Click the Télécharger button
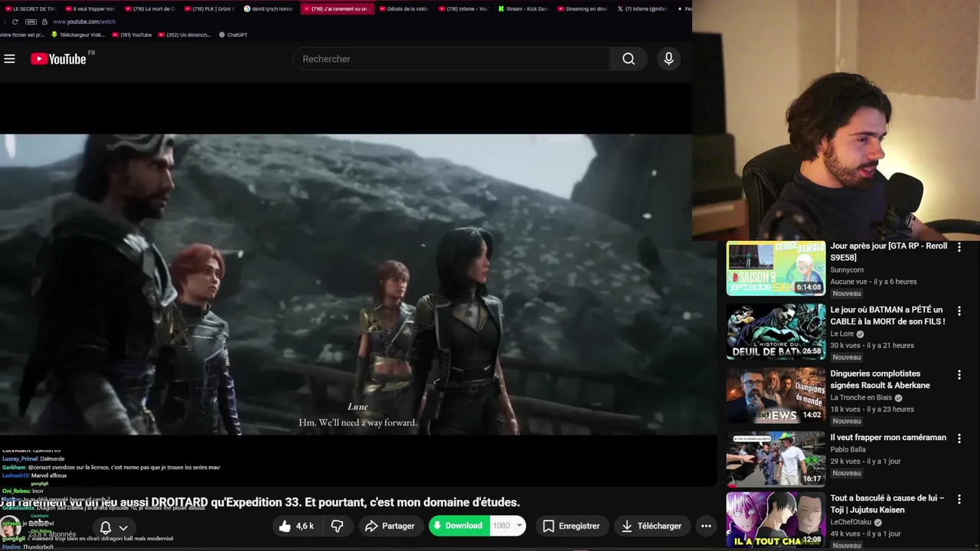 tap(652, 526)
